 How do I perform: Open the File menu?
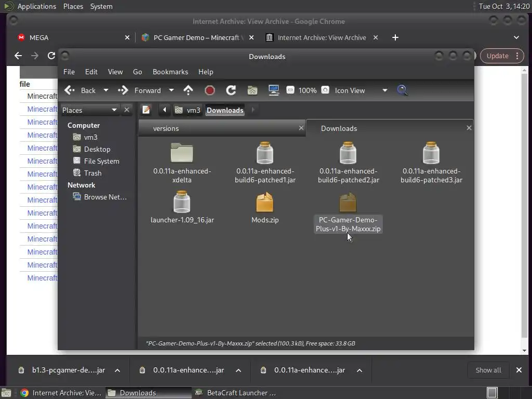pos(69,72)
